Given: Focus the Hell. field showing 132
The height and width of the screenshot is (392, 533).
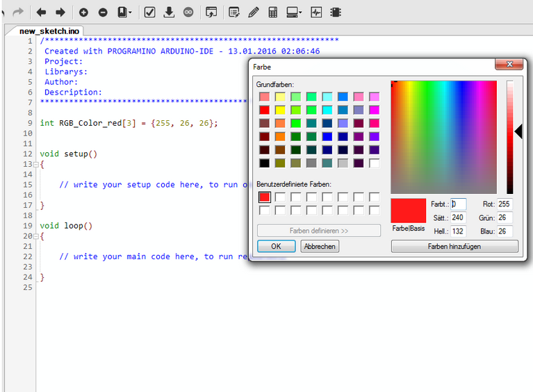Looking at the screenshot, I should [458, 231].
